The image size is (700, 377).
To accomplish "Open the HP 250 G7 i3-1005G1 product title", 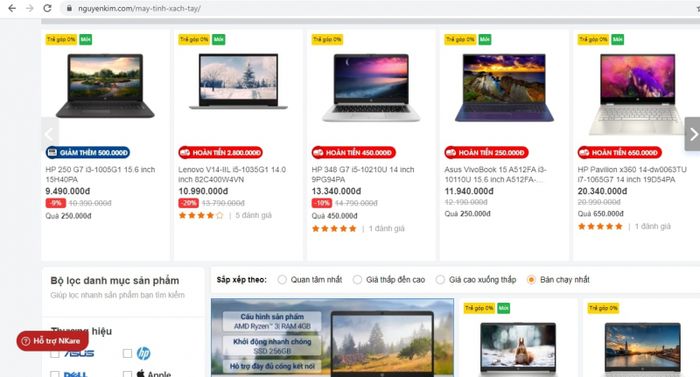I will coord(100,174).
